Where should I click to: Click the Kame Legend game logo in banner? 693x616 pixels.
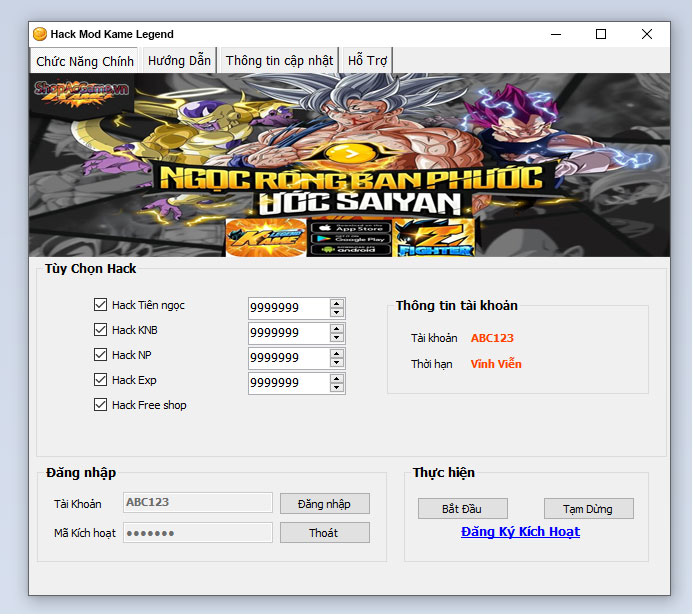point(266,238)
